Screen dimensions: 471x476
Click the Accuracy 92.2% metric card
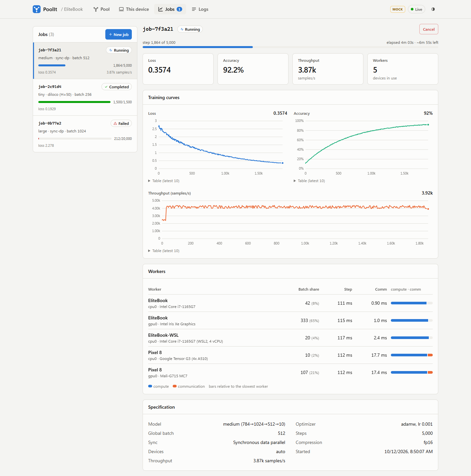253,69
